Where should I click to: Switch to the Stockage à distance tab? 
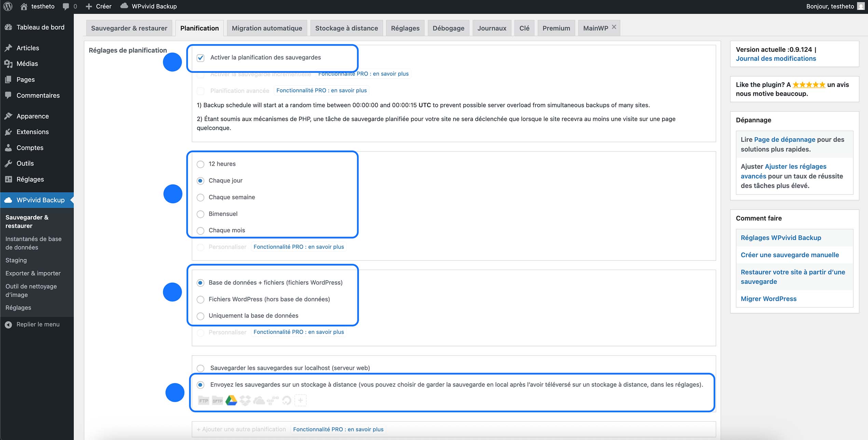[x=346, y=28]
